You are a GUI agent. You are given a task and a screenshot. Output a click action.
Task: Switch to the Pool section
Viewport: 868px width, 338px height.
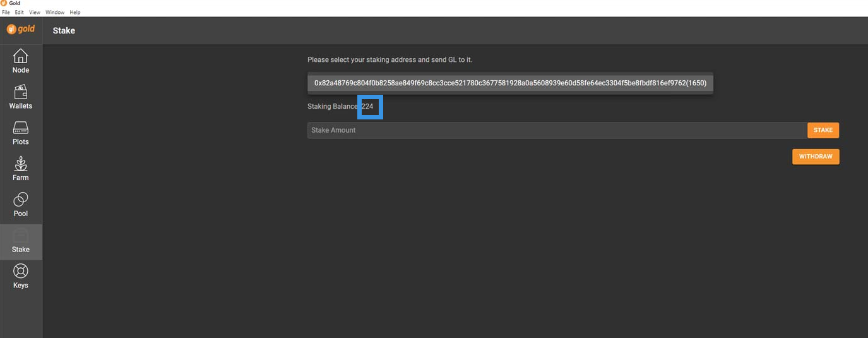(x=21, y=205)
